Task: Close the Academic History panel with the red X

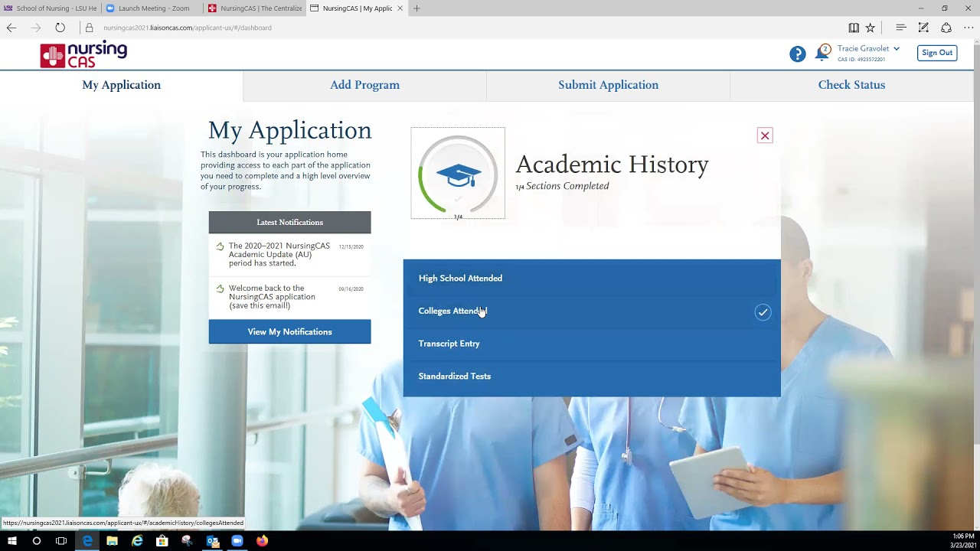Action: pyautogui.click(x=765, y=135)
